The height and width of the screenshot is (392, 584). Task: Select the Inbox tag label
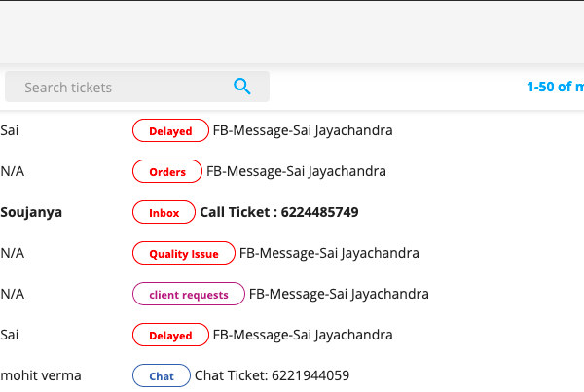[x=164, y=212]
